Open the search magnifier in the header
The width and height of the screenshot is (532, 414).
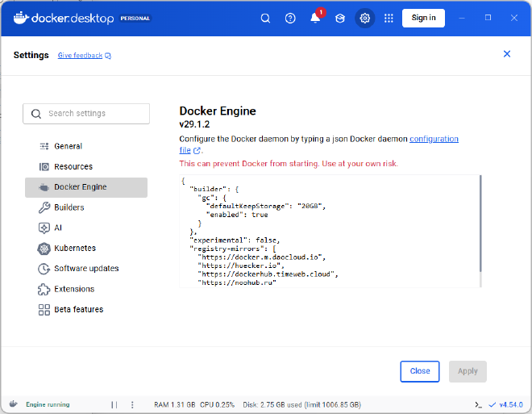point(265,18)
